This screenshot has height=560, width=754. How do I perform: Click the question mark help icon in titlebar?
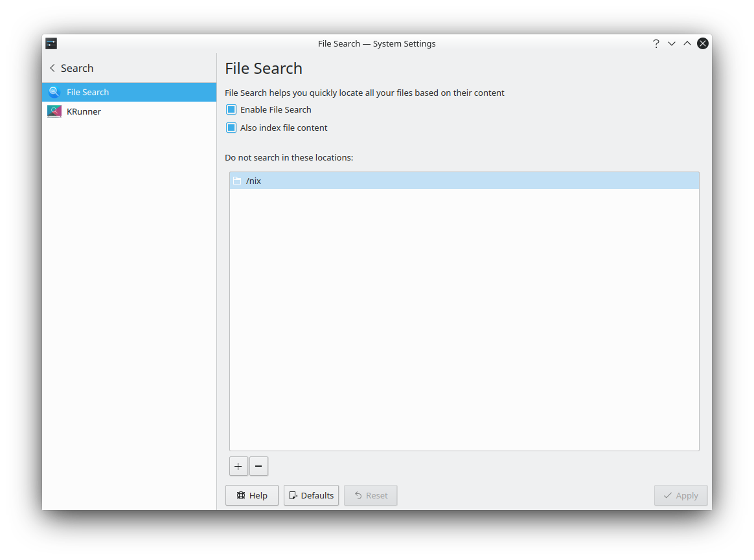656,44
